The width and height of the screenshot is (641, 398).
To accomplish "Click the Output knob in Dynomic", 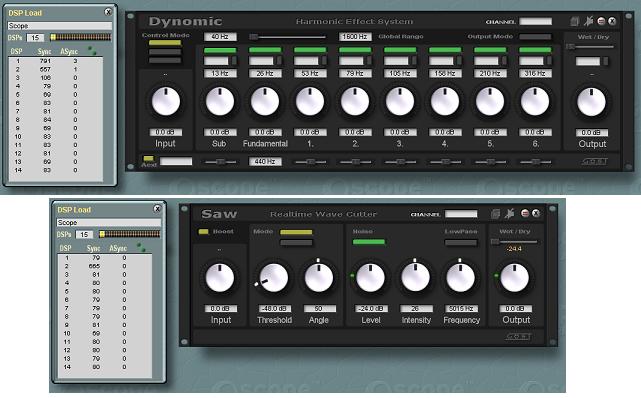I will tap(591, 102).
